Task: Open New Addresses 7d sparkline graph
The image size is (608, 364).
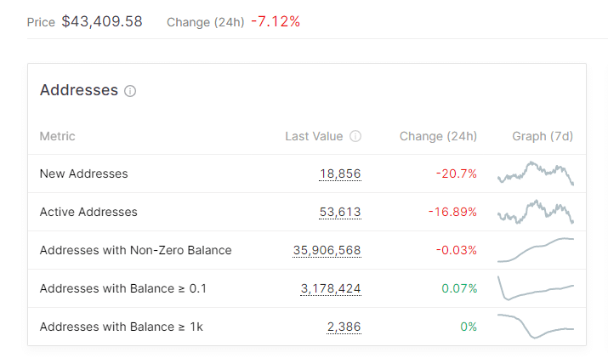Action: click(x=536, y=173)
